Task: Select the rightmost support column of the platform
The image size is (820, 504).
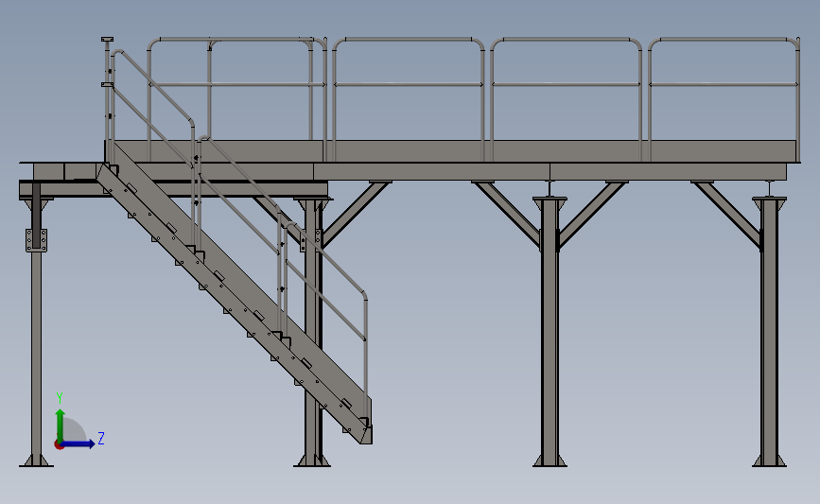Action: tap(769, 332)
